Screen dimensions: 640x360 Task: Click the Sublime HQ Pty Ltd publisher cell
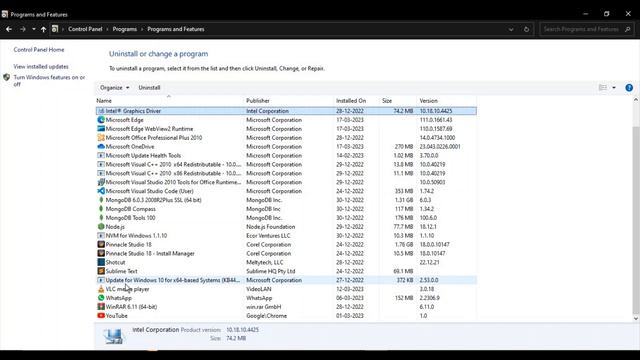pyautogui.click(x=271, y=271)
